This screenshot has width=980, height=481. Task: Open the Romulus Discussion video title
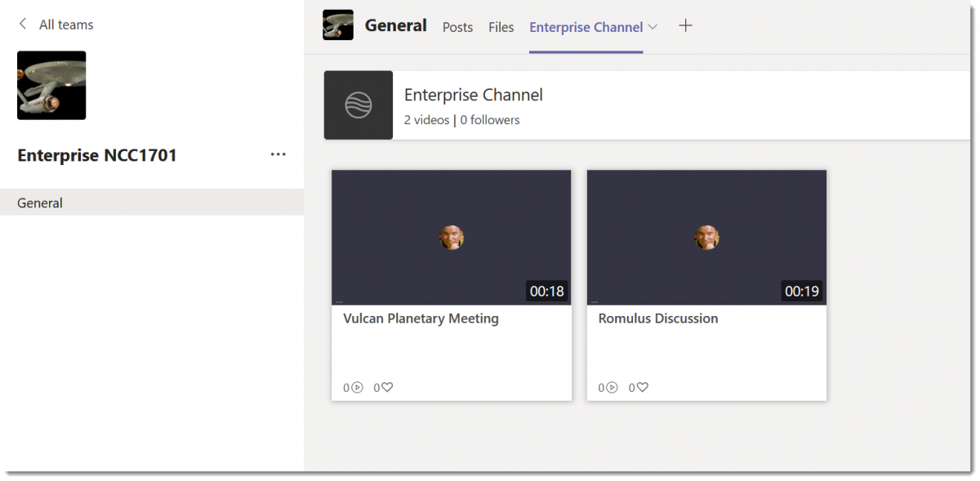click(x=657, y=318)
